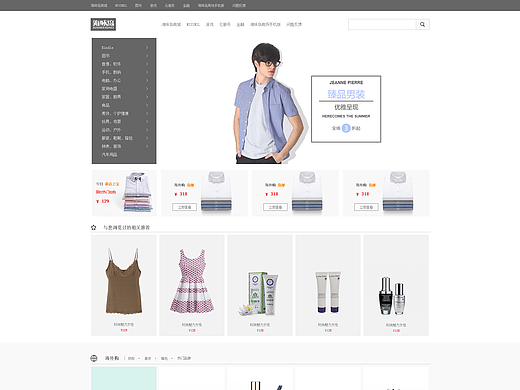Click 金融 in the dark top bar

click(186, 5)
